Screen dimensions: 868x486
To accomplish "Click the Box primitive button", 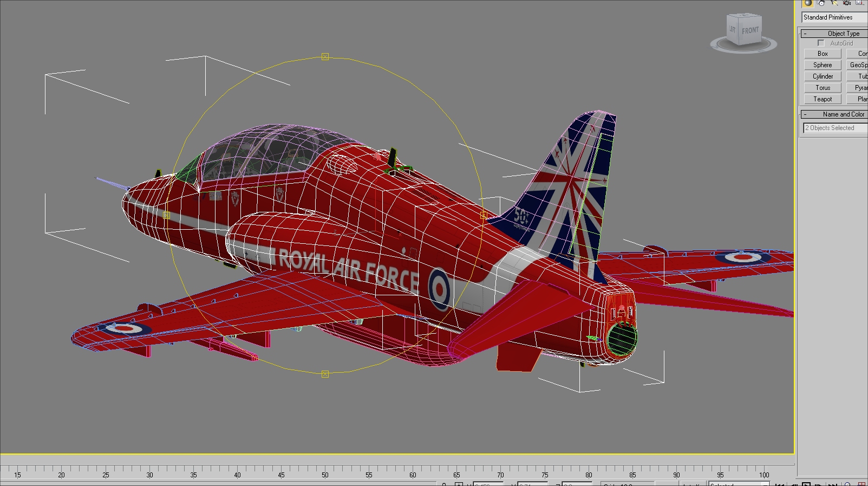I will point(823,54).
